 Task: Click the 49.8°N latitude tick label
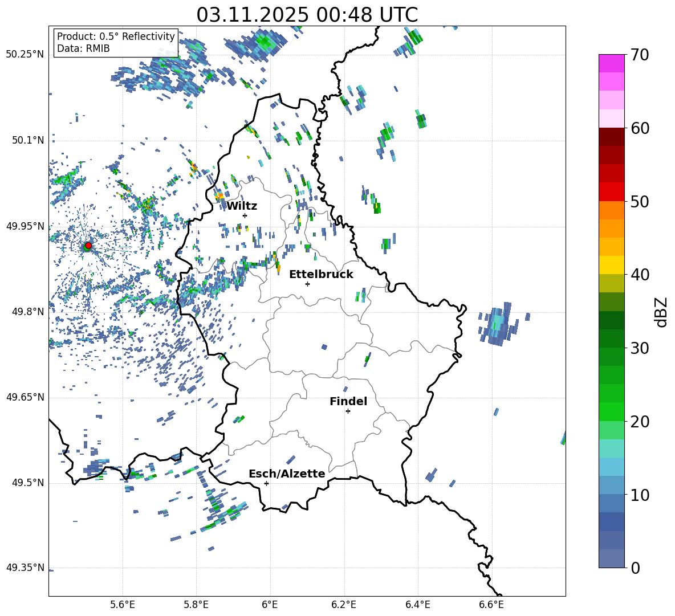[x=25, y=312]
